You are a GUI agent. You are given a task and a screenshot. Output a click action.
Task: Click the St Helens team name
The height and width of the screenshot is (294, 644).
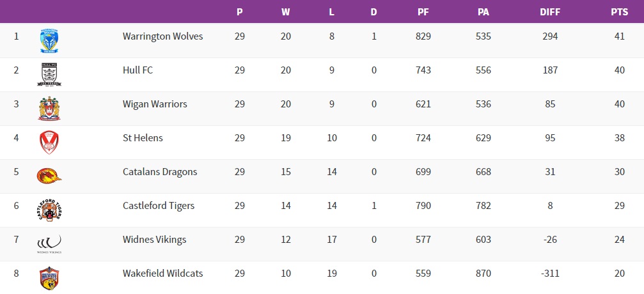[143, 138]
